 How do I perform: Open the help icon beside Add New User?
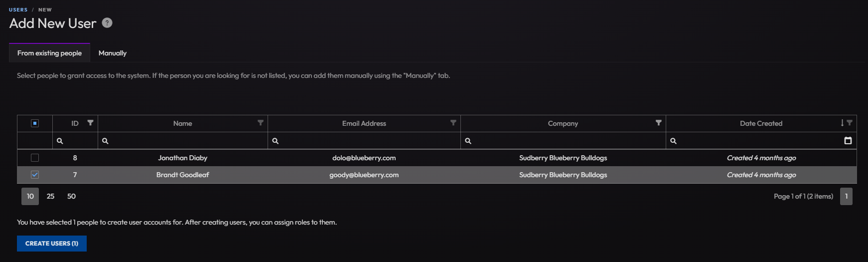pos(107,22)
